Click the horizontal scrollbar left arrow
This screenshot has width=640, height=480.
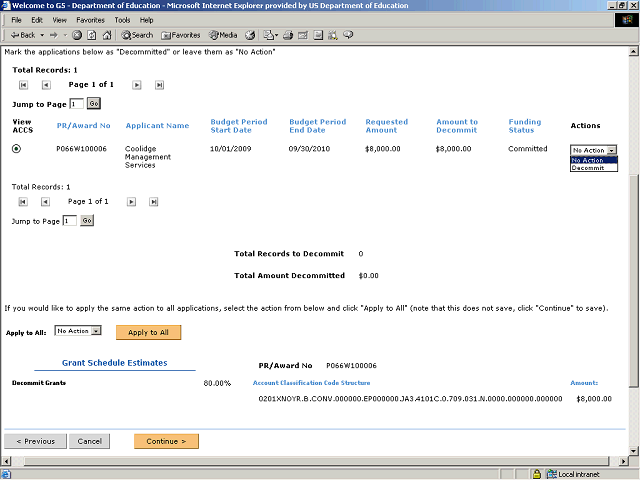6,461
